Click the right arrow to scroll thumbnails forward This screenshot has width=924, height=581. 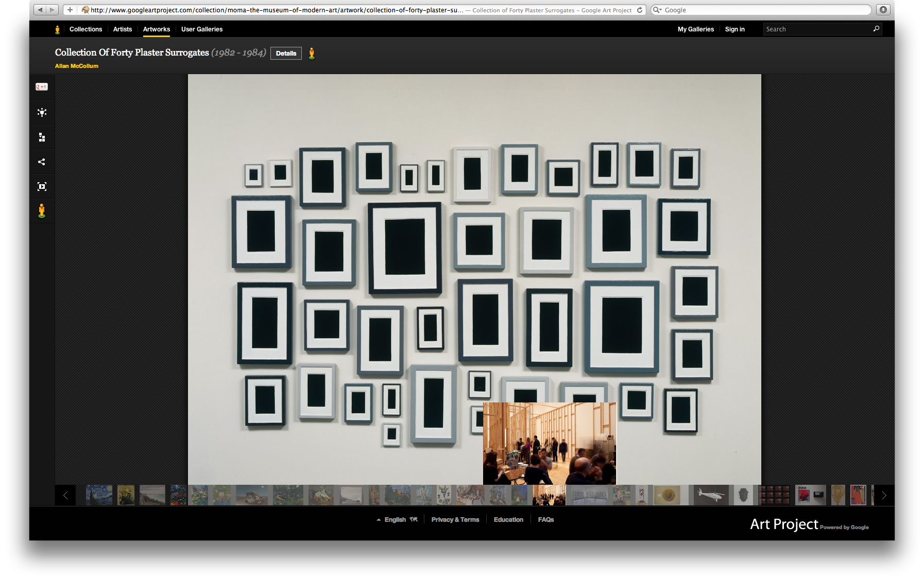point(884,495)
